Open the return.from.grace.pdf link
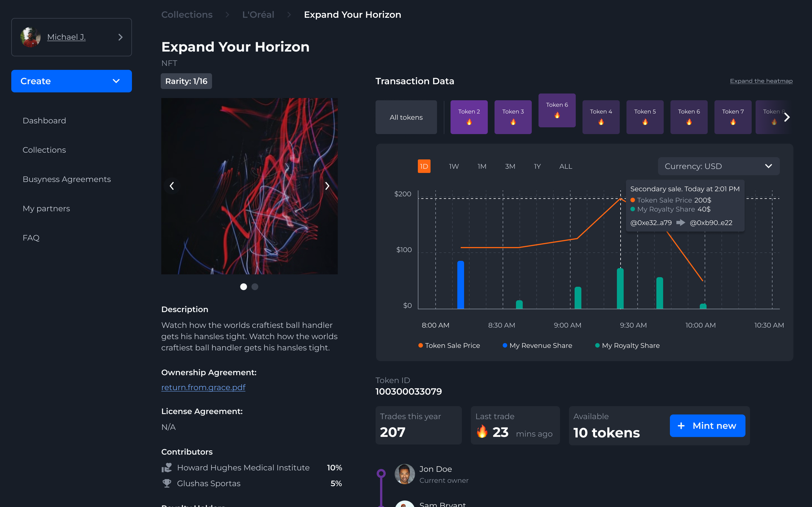 pyautogui.click(x=203, y=387)
